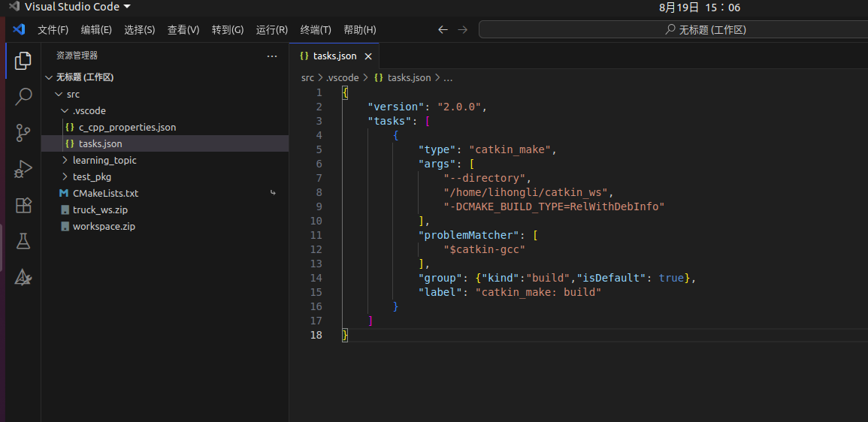Click the CMake M icon next to CMakeLists.txt
The width and height of the screenshot is (868, 422).
[64, 194]
